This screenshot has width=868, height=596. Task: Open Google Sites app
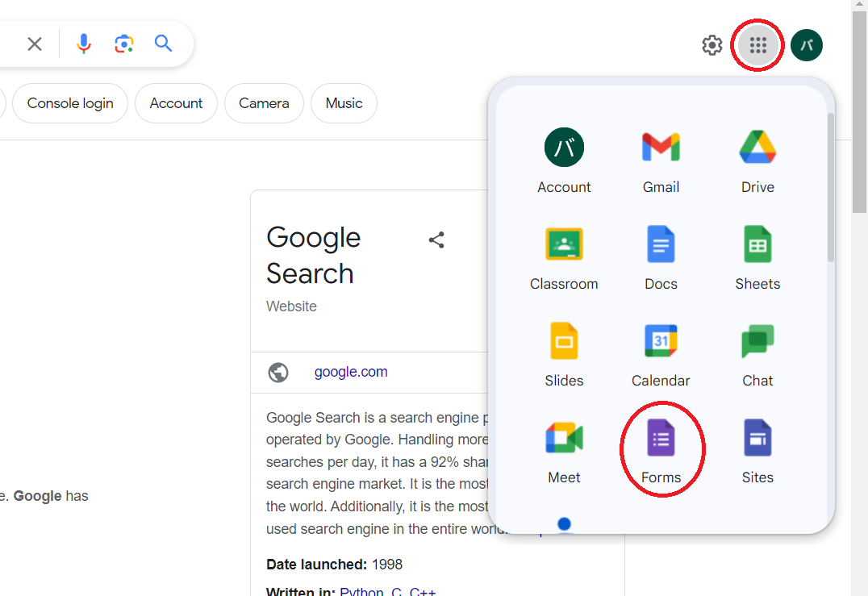757,452
